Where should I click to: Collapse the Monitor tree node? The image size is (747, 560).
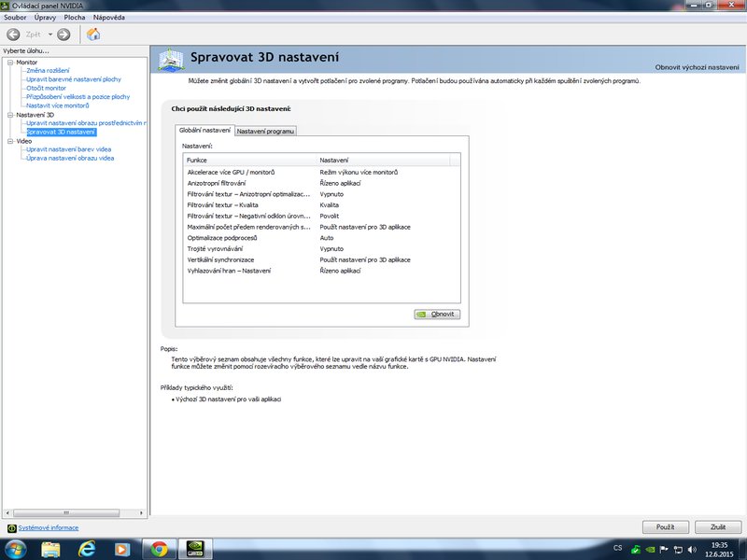point(9,63)
